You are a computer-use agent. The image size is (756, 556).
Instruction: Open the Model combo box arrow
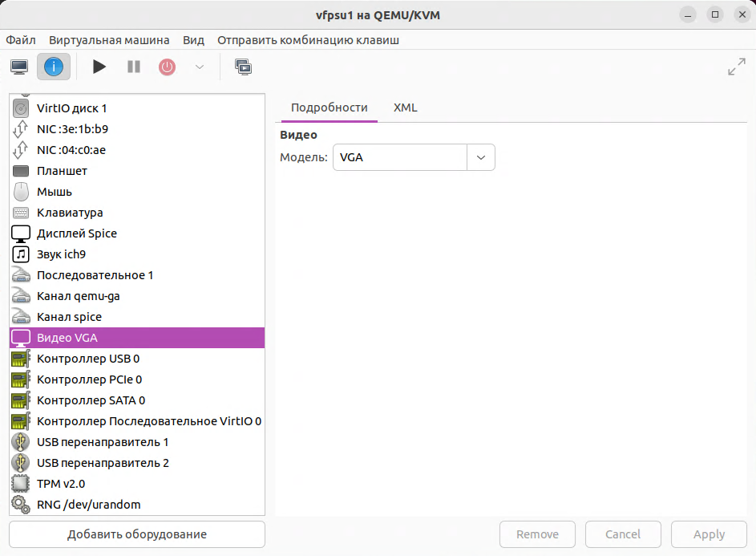click(481, 157)
